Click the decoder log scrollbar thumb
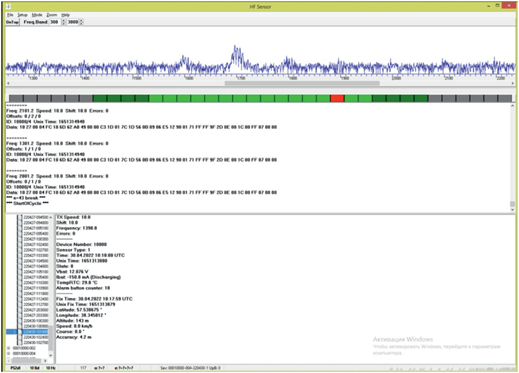 point(512,204)
